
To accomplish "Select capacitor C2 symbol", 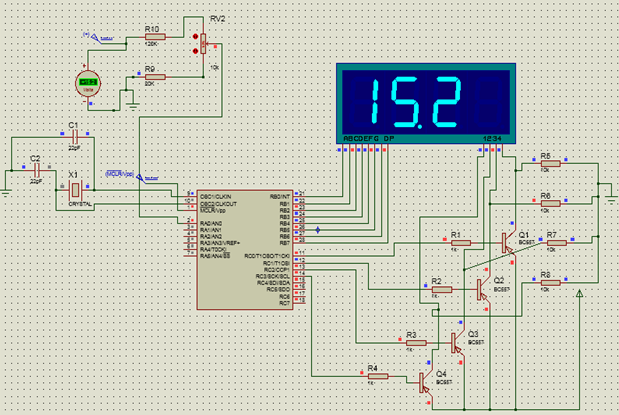I will tap(37, 171).
